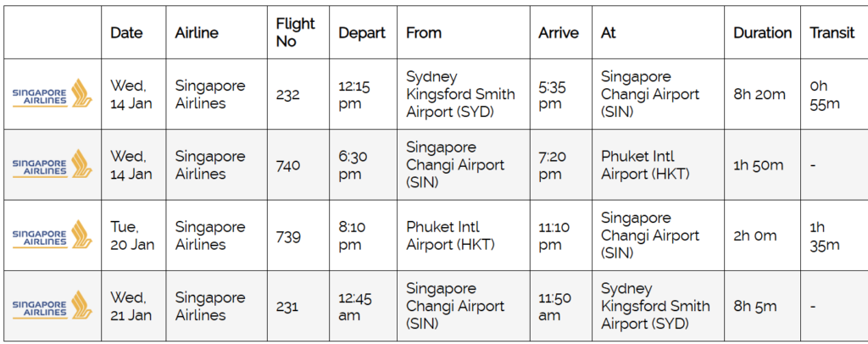This screenshot has width=868, height=344.
Task: Click the flight number 740 cell
Action: click(288, 165)
